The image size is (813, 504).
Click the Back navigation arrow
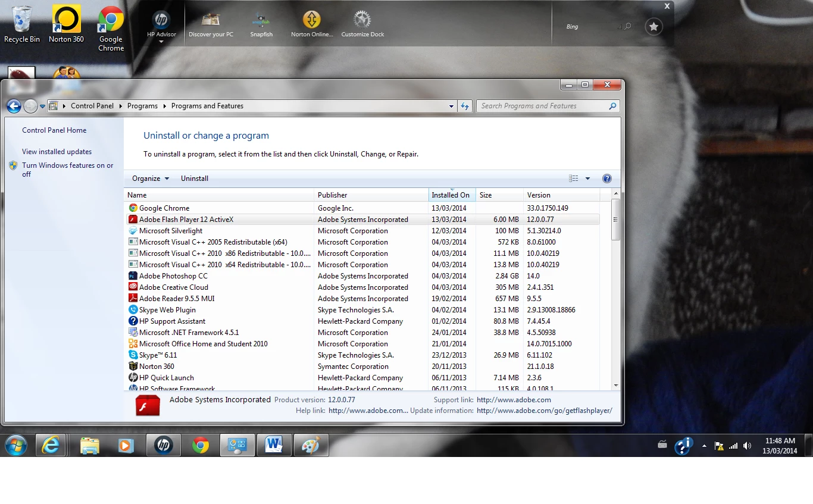tap(14, 106)
